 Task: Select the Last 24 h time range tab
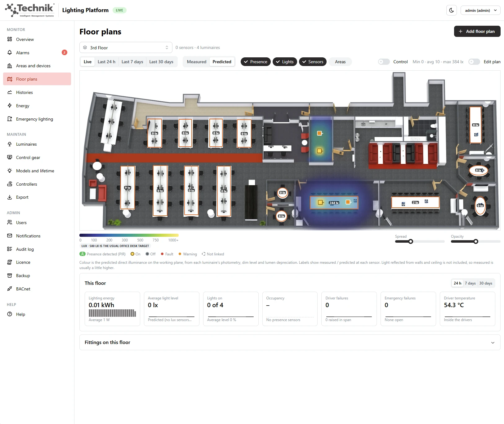pyautogui.click(x=106, y=62)
